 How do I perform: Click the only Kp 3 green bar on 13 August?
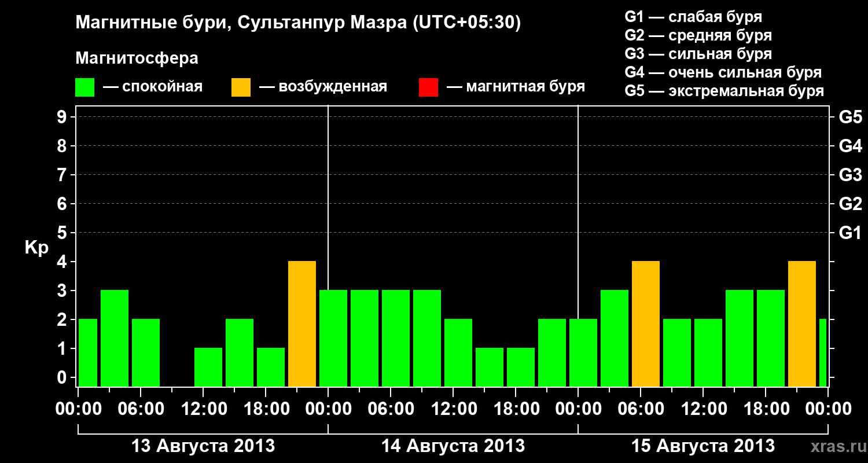115,338
